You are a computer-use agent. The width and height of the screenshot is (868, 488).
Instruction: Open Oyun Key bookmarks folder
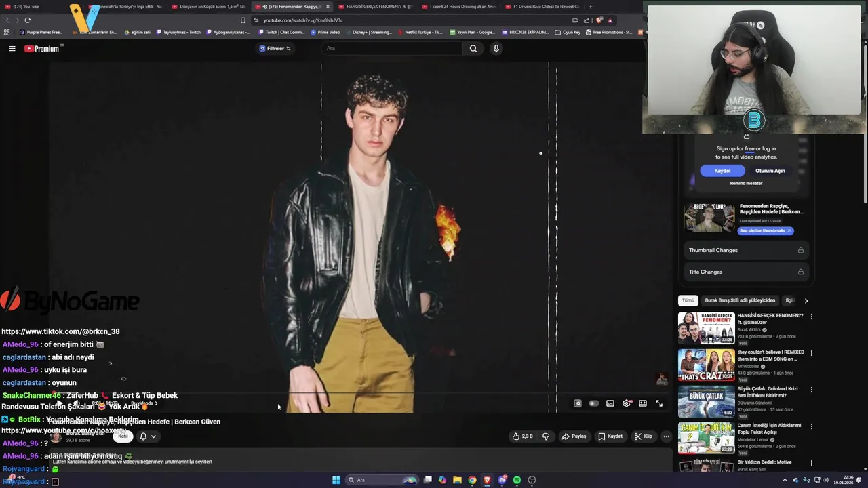[568, 32]
